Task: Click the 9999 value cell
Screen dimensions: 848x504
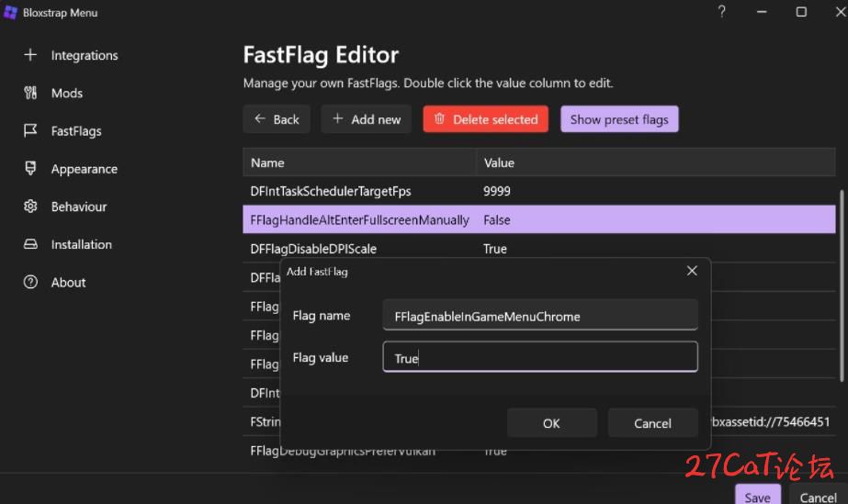Action: point(496,191)
